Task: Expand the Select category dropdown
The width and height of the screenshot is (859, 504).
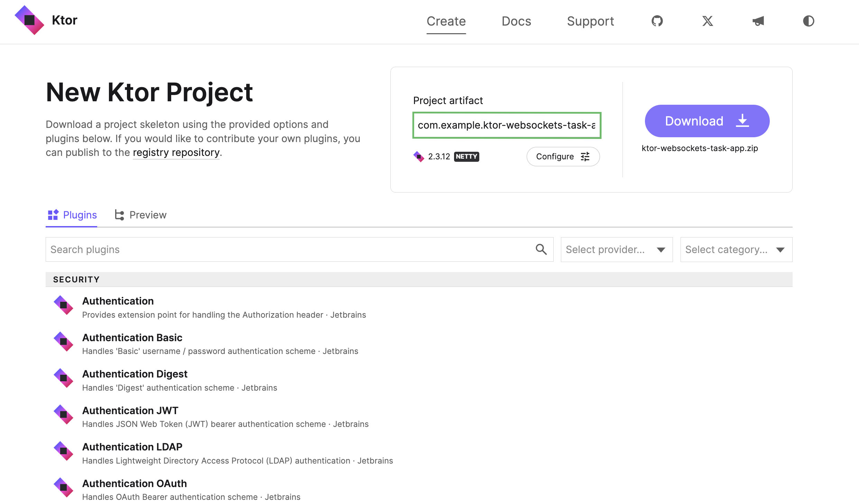Action: [x=736, y=250]
